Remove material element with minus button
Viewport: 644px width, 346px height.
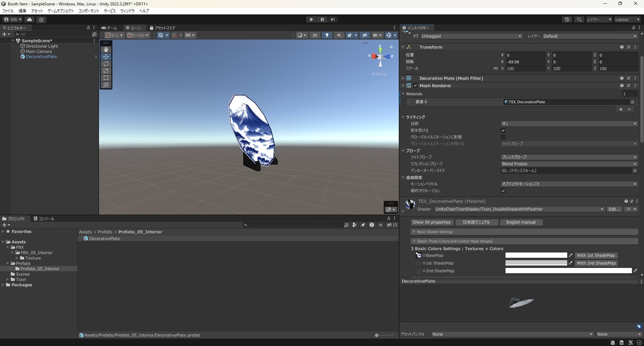click(x=629, y=109)
